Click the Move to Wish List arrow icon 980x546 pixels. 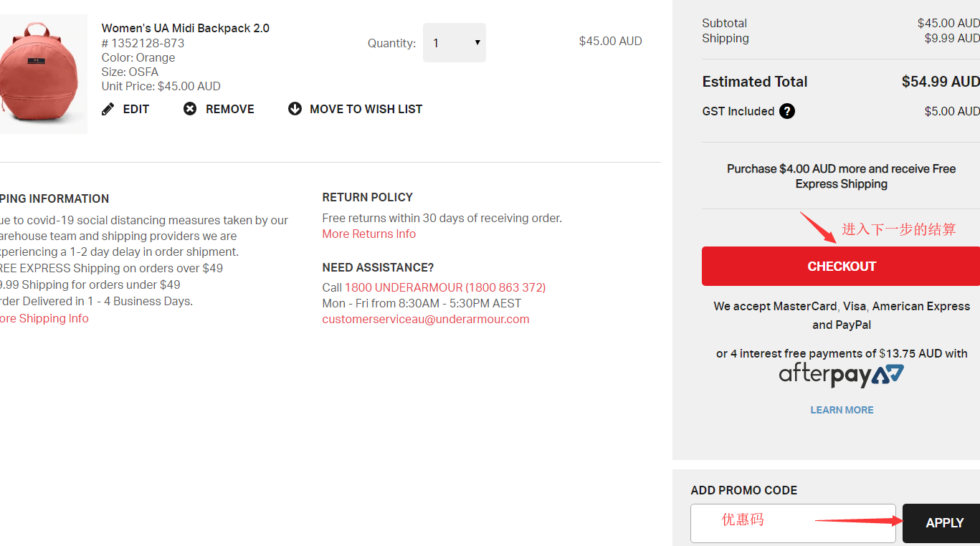(295, 109)
